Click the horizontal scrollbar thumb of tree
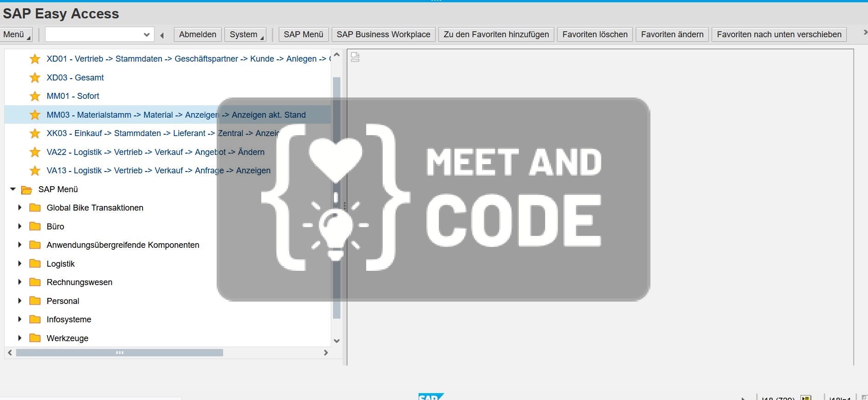 tap(120, 353)
